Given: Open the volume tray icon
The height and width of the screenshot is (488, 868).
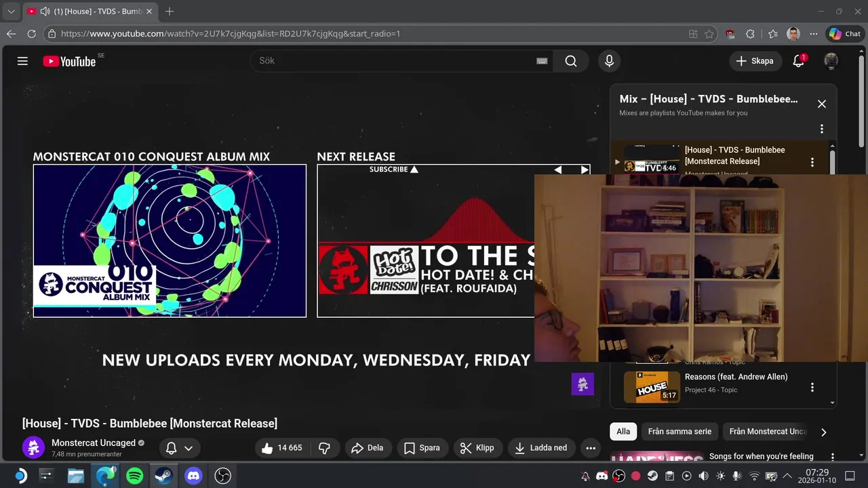Looking at the screenshot, I should [703, 476].
